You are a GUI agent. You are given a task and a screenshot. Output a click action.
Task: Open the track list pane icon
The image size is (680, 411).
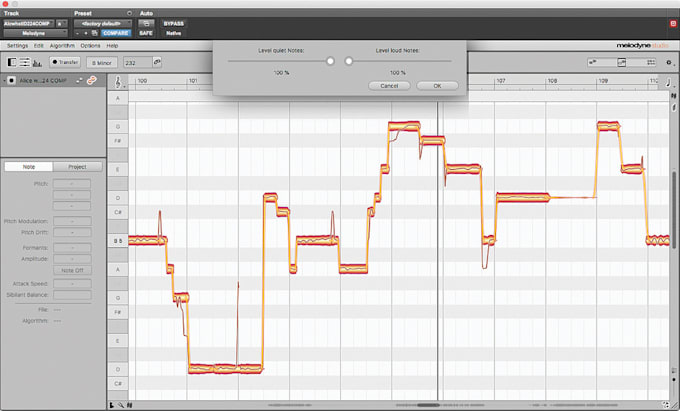pos(12,62)
